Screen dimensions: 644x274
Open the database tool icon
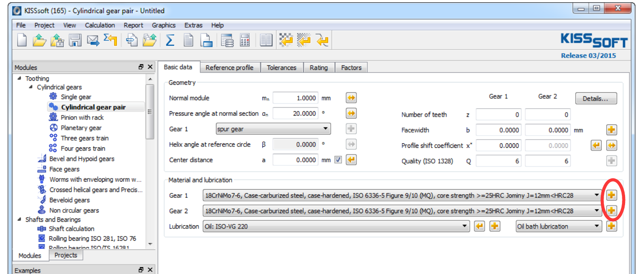pos(227,41)
